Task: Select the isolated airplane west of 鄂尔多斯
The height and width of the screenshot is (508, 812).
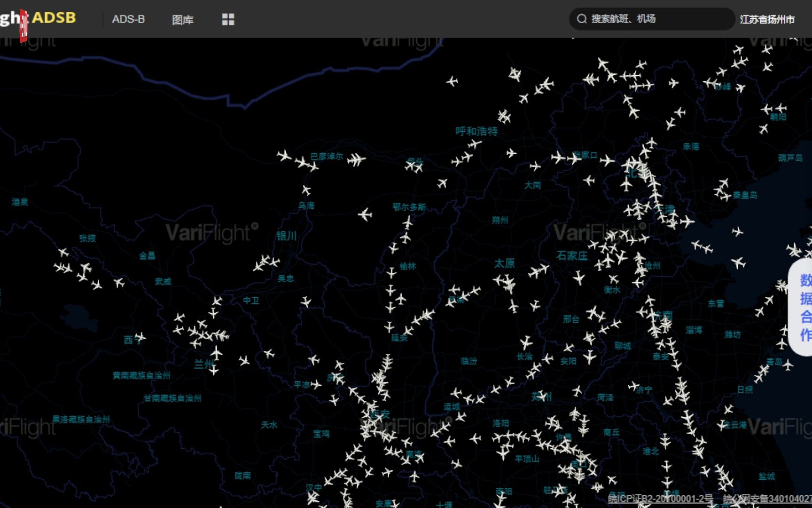Action: pyautogui.click(x=365, y=215)
